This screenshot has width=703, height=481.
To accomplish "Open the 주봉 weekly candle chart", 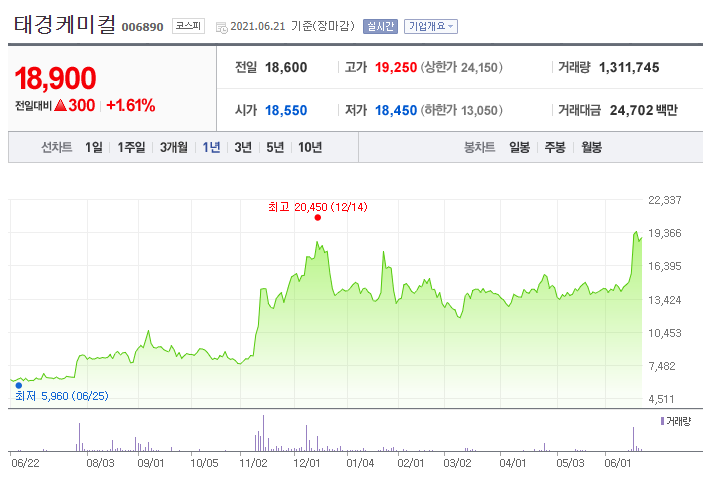I will (555, 147).
